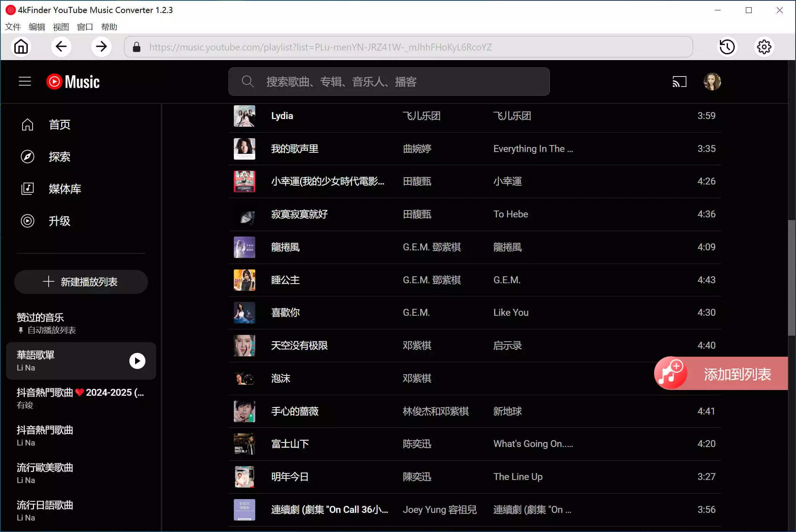
Task: Select song title 泡沫
Action: 281,379
